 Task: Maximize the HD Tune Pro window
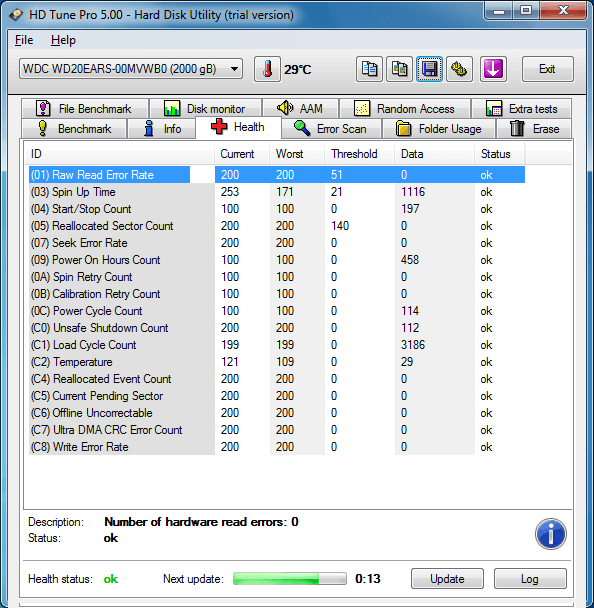526,10
